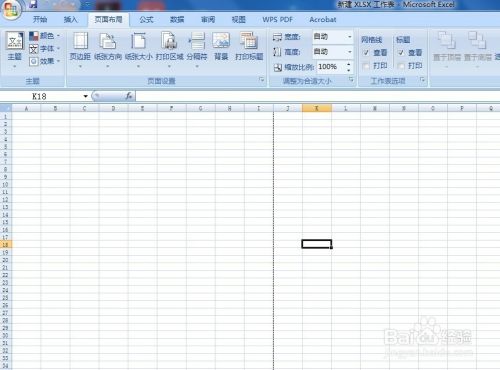The image size is (500, 370).
Task: Click the 置于底层 send to back icon
Action: [477, 40]
